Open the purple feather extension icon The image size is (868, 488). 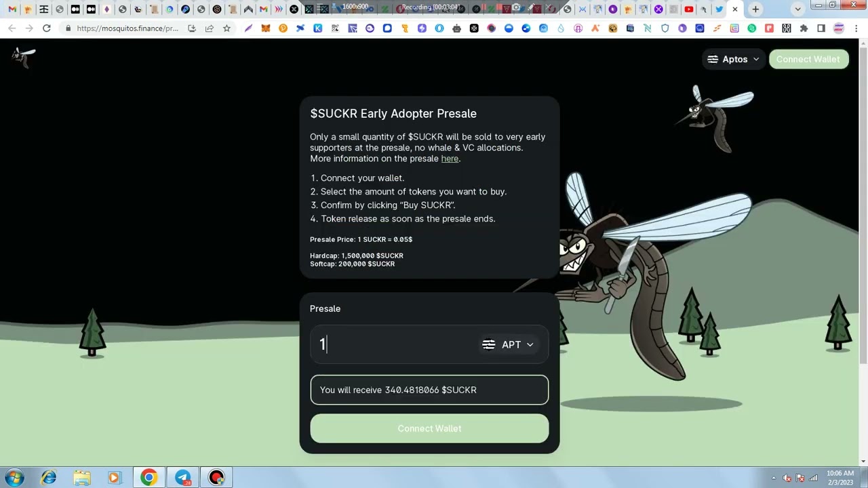coord(248,28)
